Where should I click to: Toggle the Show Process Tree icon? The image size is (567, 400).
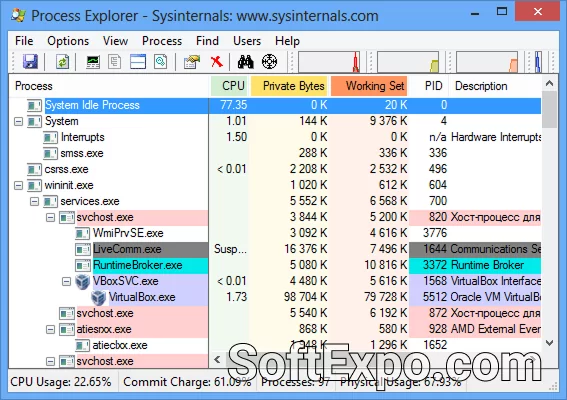(x=115, y=61)
